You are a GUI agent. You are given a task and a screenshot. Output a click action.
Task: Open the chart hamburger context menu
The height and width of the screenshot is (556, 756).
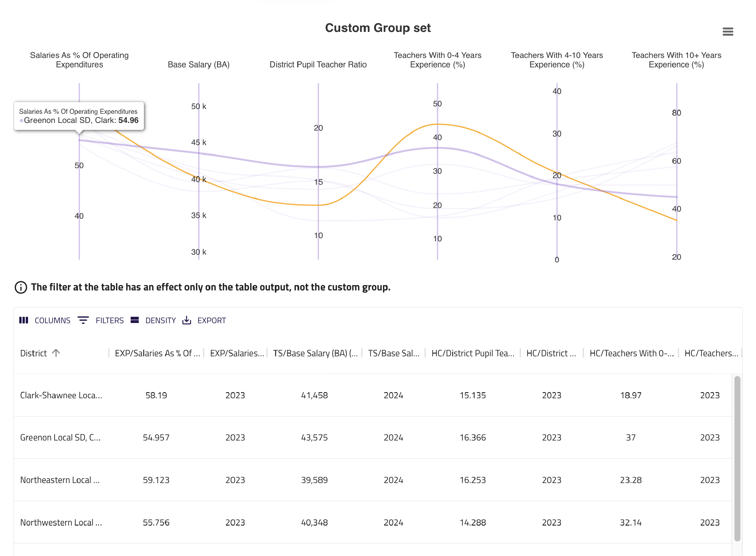(x=727, y=32)
